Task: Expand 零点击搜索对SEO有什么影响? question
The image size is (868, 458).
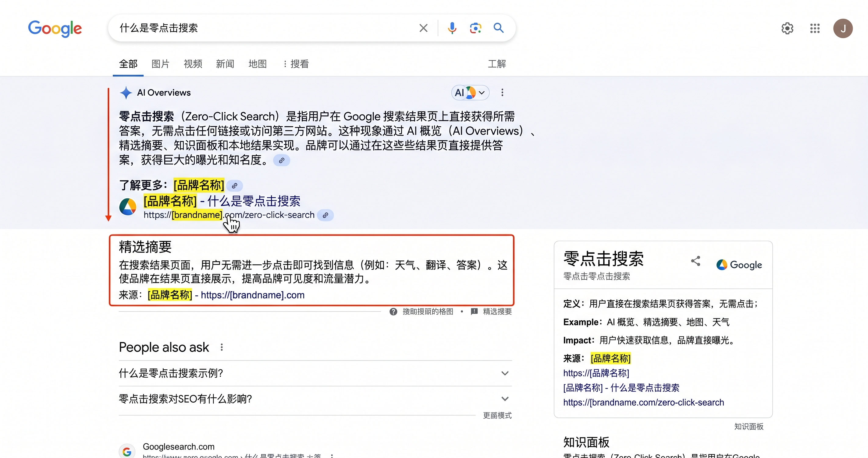Action: (315, 399)
